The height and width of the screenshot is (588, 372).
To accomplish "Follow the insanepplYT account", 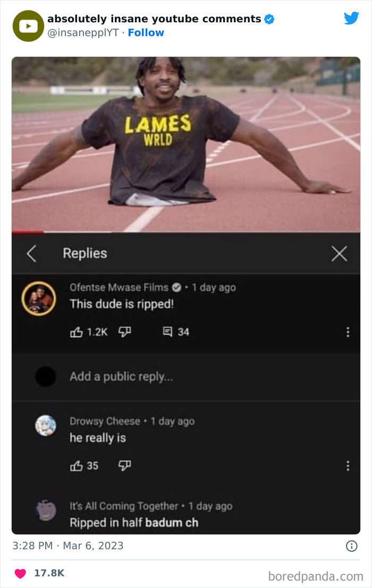I will (146, 32).
